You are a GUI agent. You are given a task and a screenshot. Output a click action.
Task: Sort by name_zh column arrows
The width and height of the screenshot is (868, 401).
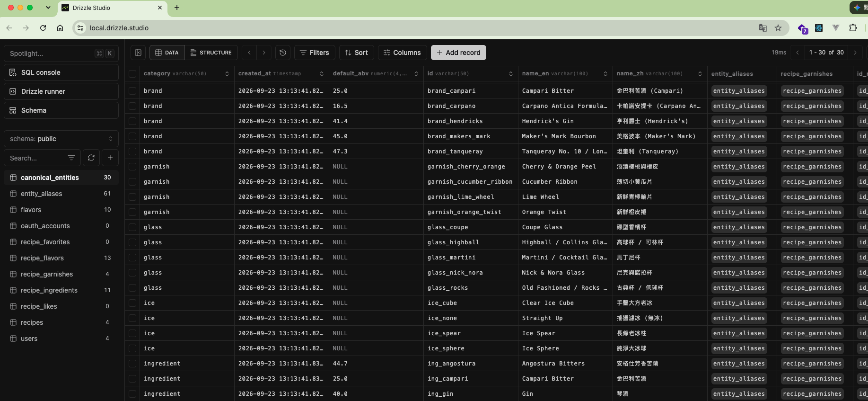[700, 74]
